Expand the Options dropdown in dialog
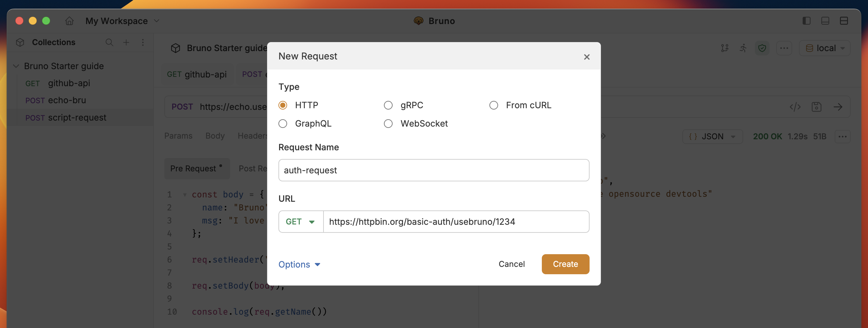 (299, 264)
